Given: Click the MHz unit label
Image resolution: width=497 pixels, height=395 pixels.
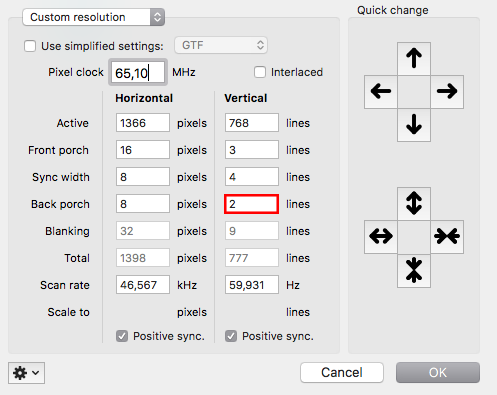Looking at the screenshot, I should 184,72.
